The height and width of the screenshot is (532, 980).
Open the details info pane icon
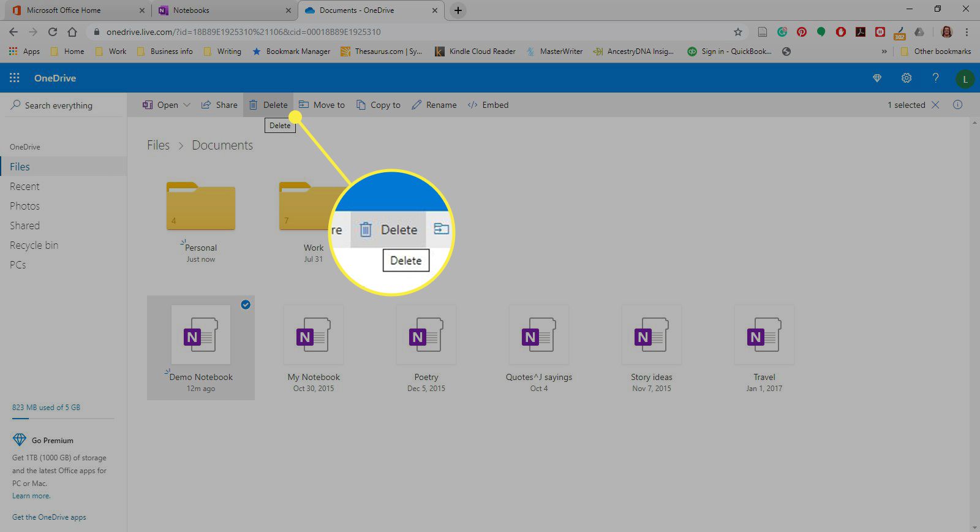coord(958,105)
